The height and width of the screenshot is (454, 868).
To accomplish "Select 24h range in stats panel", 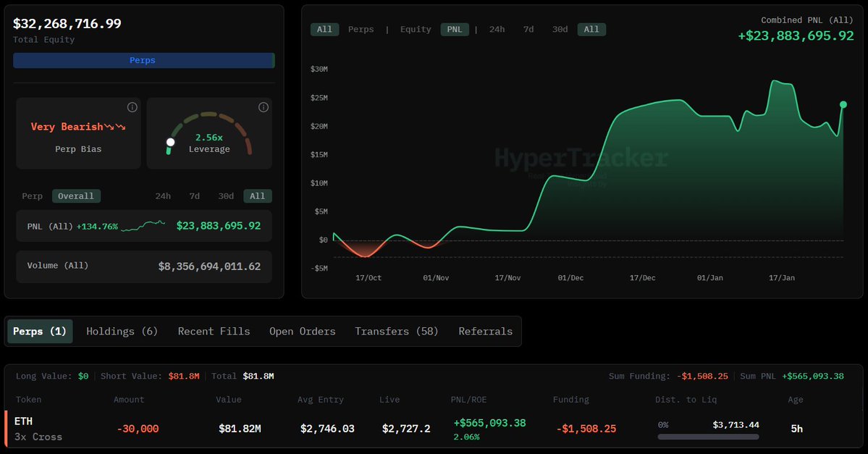I will click(x=163, y=196).
